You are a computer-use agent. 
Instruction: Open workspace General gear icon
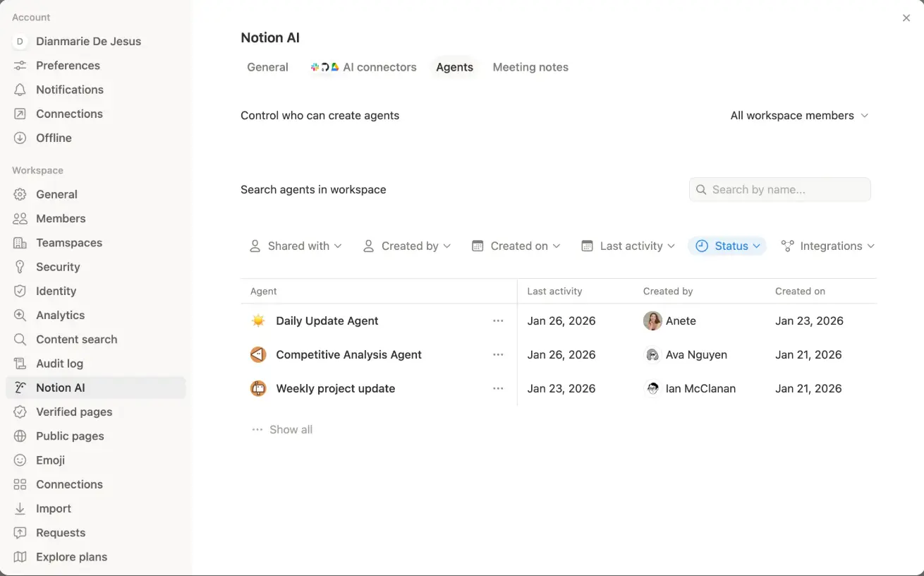pos(20,194)
